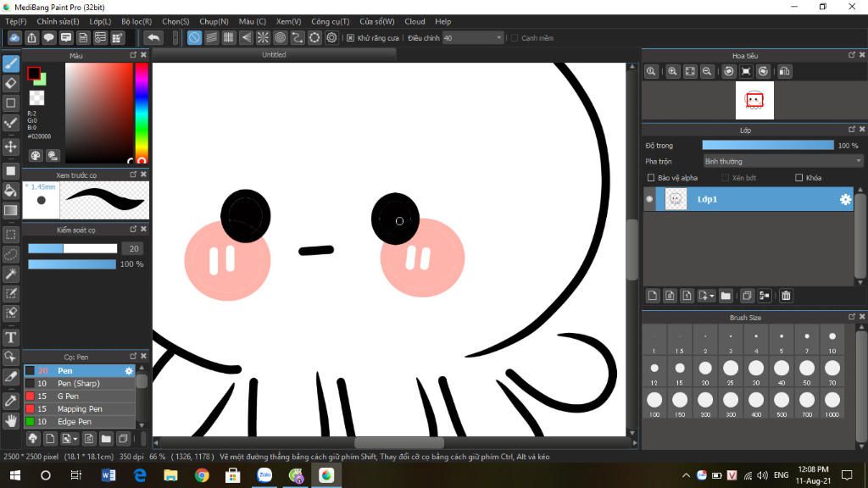Click the rainbow hue strip
Image resolution: width=868 pixels, height=488 pixels.
click(142, 112)
